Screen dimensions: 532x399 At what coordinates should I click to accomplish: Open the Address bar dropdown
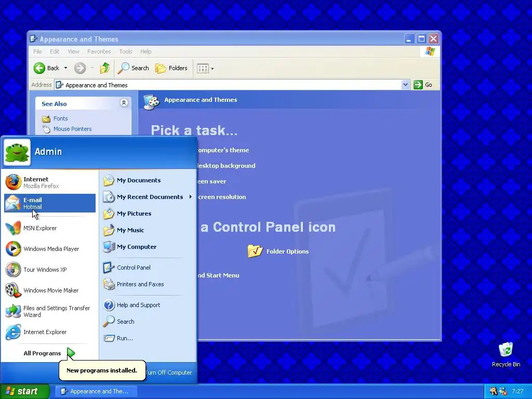click(405, 85)
